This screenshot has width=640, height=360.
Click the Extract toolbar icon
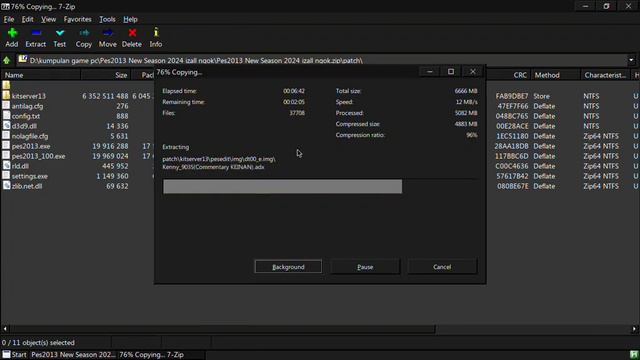click(x=36, y=33)
